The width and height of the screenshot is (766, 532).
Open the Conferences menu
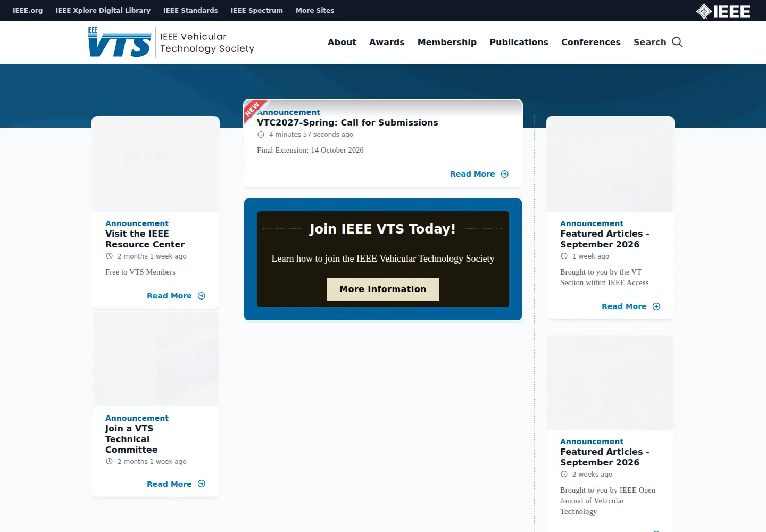click(x=591, y=42)
